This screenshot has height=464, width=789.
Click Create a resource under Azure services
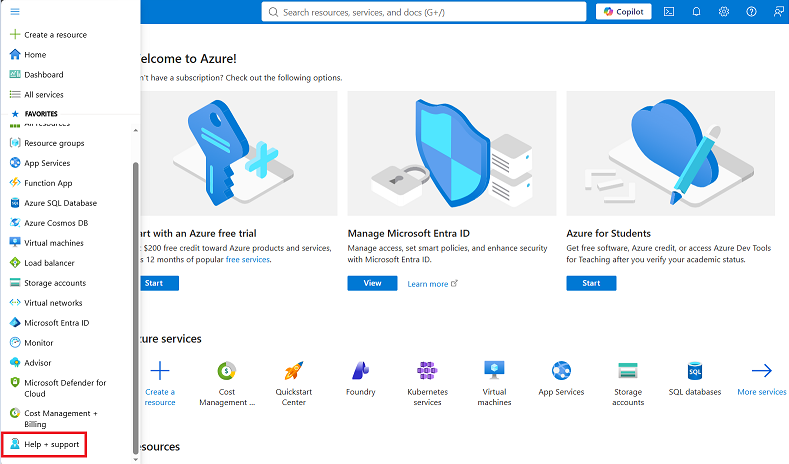pyautogui.click(x=160, y=383)
